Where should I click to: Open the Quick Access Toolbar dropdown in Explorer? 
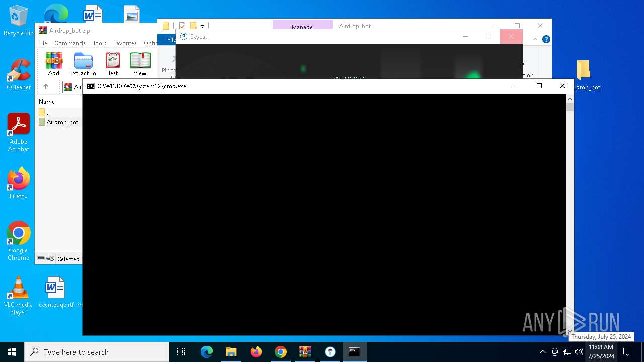tap(202, 26)
